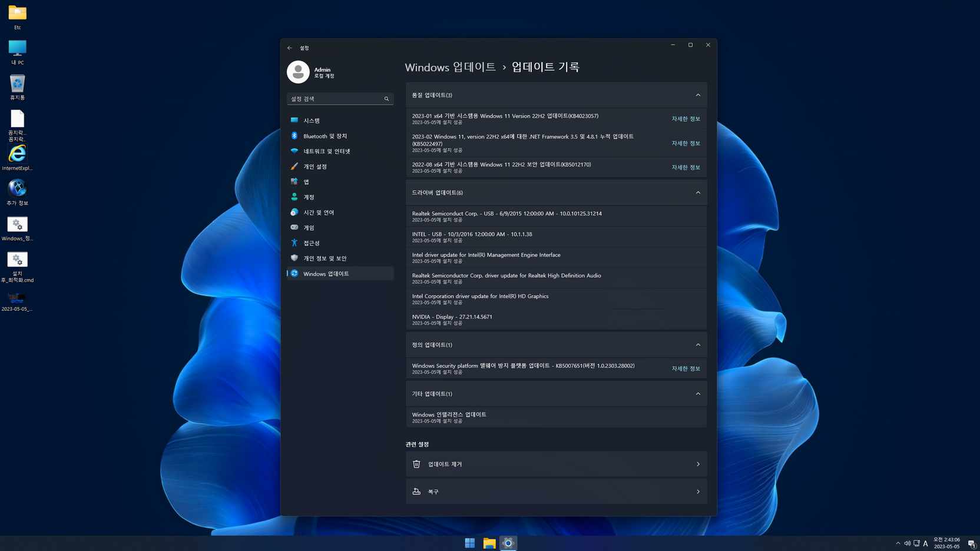Select the Intel Management Engine Interface entry
The width and height of the screenshot is (980, 551).
[556, 257]
